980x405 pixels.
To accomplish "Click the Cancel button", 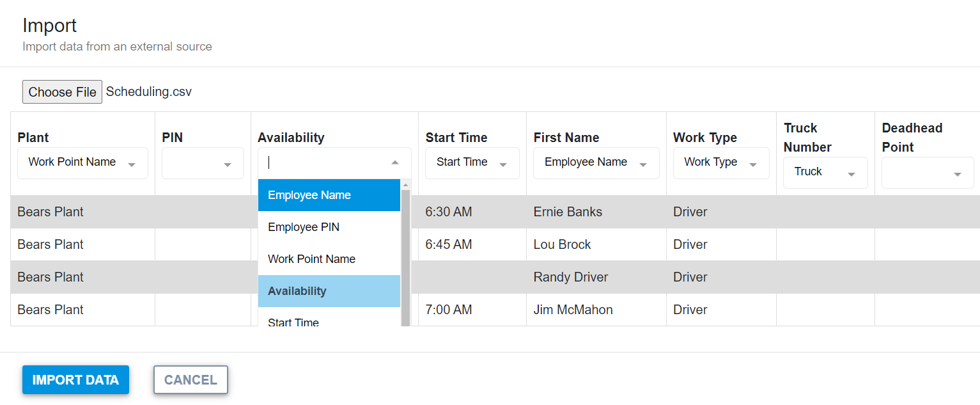I will click(190, 379).
